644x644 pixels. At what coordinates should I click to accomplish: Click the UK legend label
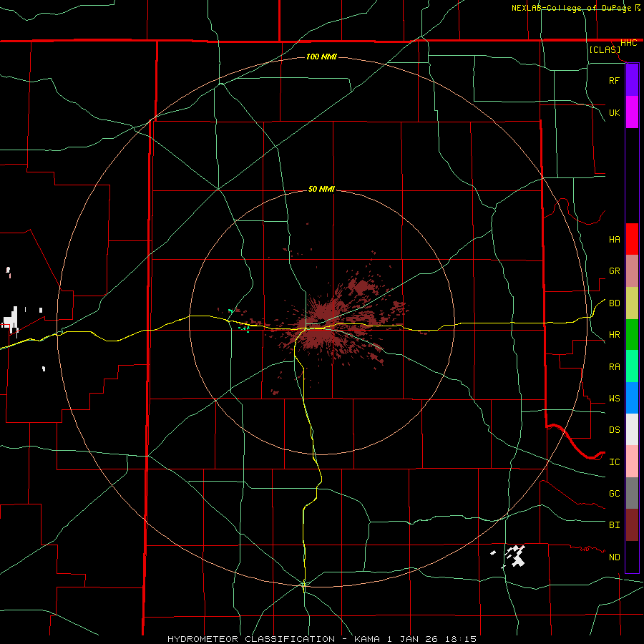click(614, 112)
